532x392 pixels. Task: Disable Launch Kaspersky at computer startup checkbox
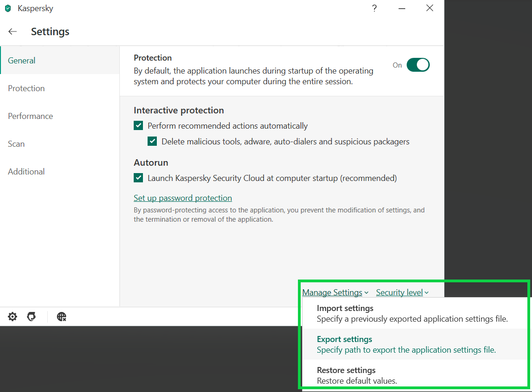click(x=138, y=178)
